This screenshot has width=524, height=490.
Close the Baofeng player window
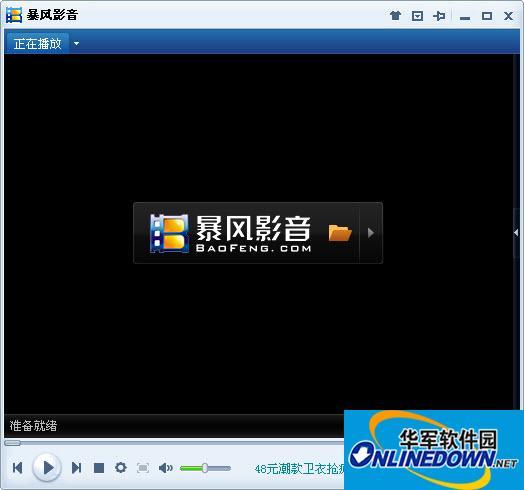click(509, 16)
